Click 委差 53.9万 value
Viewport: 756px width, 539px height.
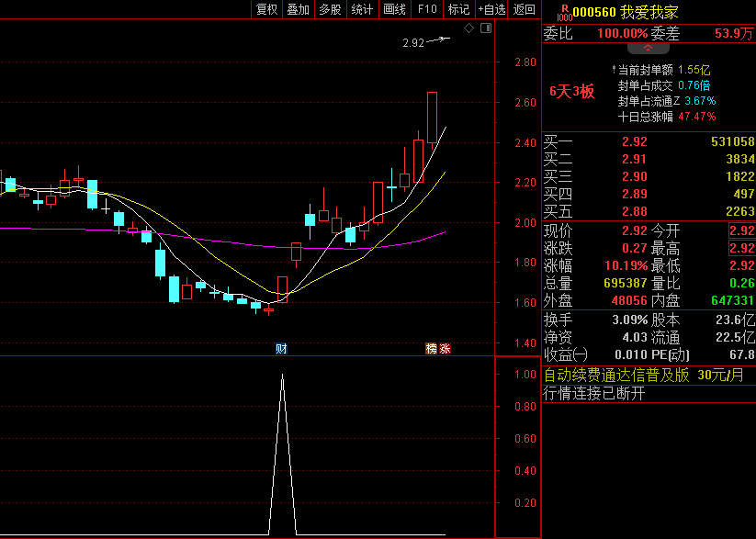734,33
